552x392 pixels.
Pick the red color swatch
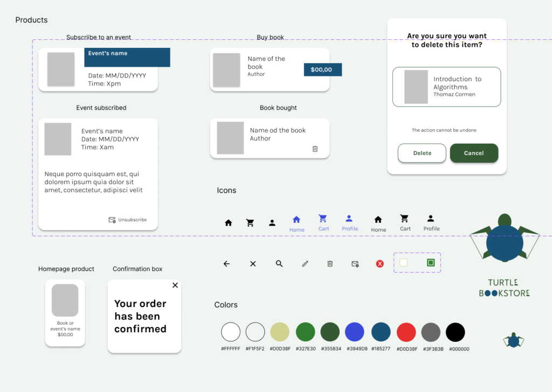[406, 332]
